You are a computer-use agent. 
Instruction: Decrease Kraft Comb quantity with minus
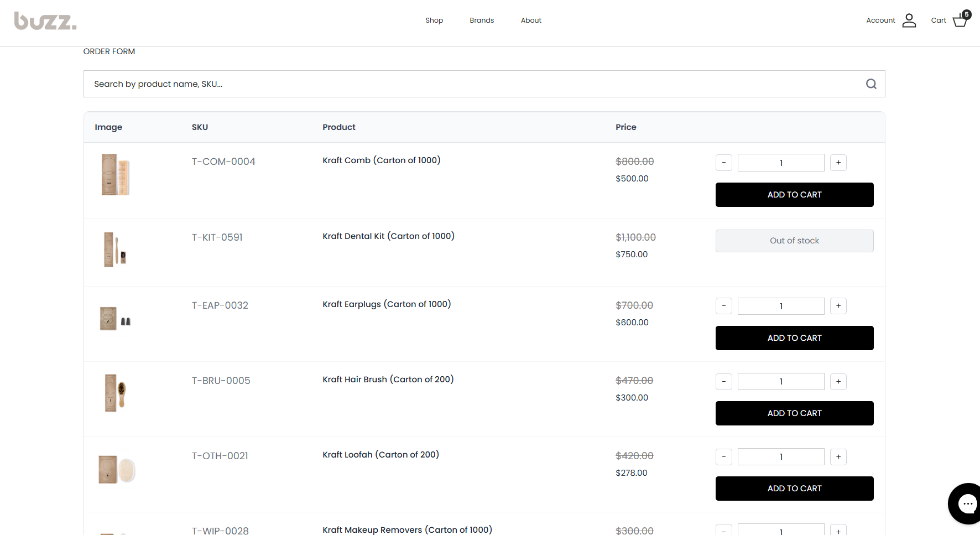click(724, 163)
